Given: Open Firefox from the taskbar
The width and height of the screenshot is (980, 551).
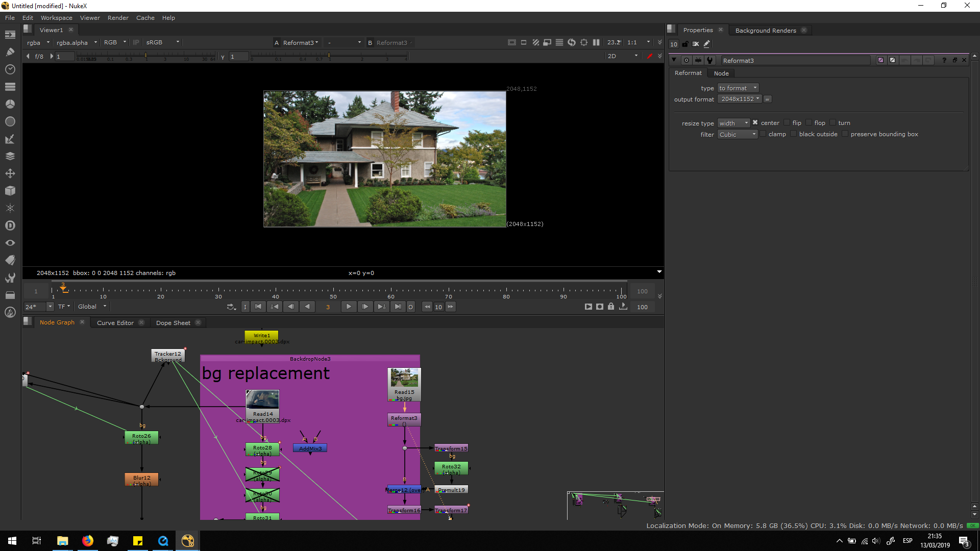Looking at the screenshot, I should [88, 541].
